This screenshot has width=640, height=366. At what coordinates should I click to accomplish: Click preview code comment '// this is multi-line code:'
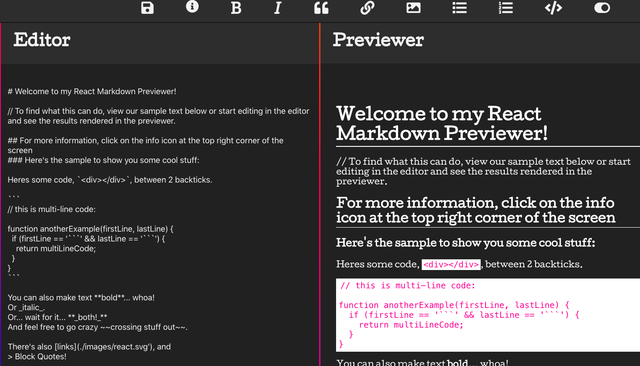407,286
